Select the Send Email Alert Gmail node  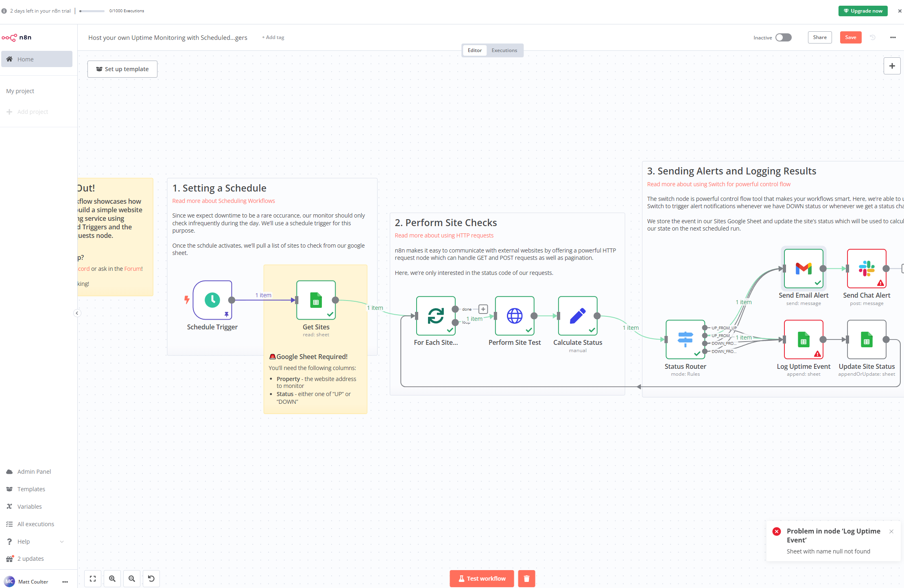(x=804, y=268)
